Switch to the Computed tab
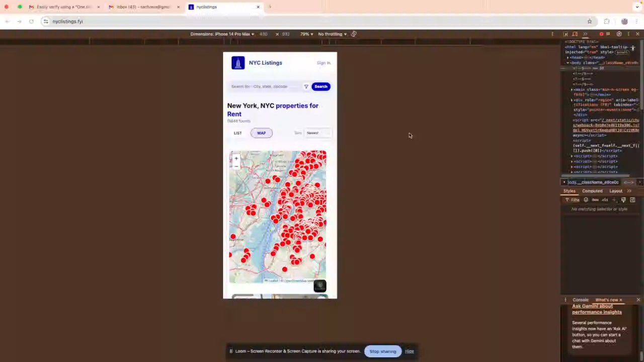 [x=592, y=191]
